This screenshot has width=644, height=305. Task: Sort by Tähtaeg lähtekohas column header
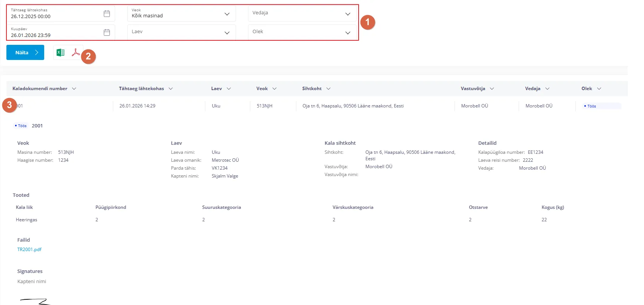point(142,89)
